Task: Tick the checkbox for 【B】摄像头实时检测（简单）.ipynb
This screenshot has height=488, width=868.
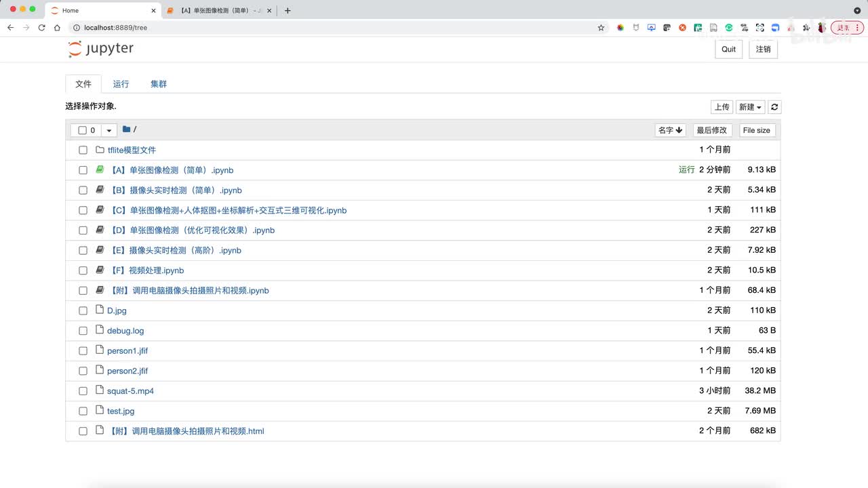Action: coord(83,190)
